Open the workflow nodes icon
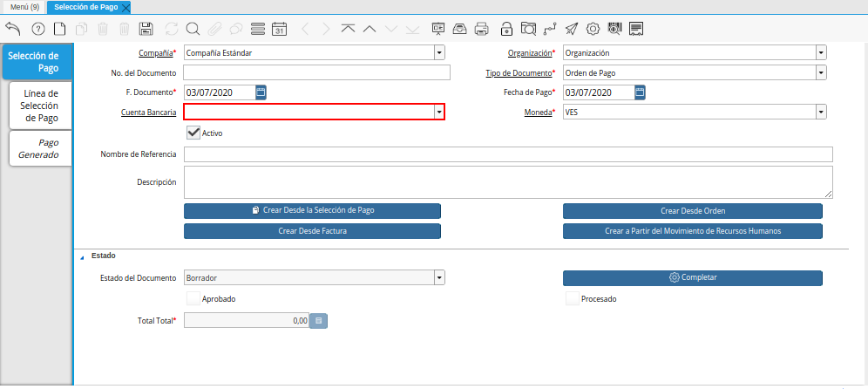 pyautogui.click(x=549, y=29)
